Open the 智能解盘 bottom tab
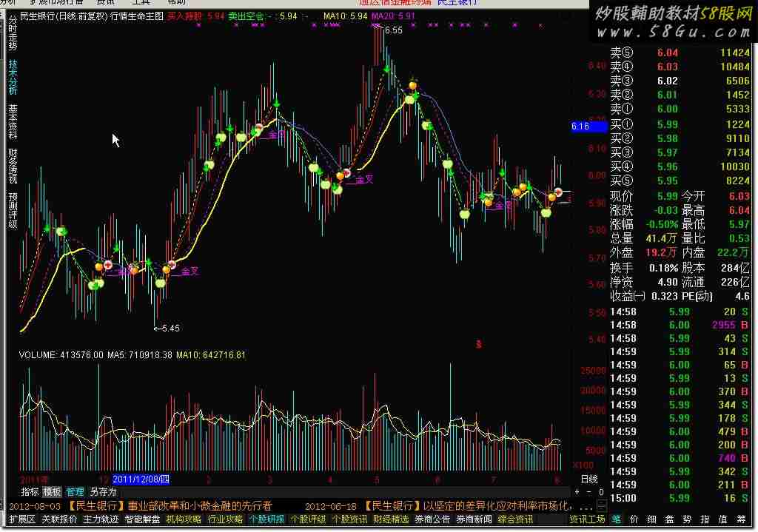 tap(142, 519)
